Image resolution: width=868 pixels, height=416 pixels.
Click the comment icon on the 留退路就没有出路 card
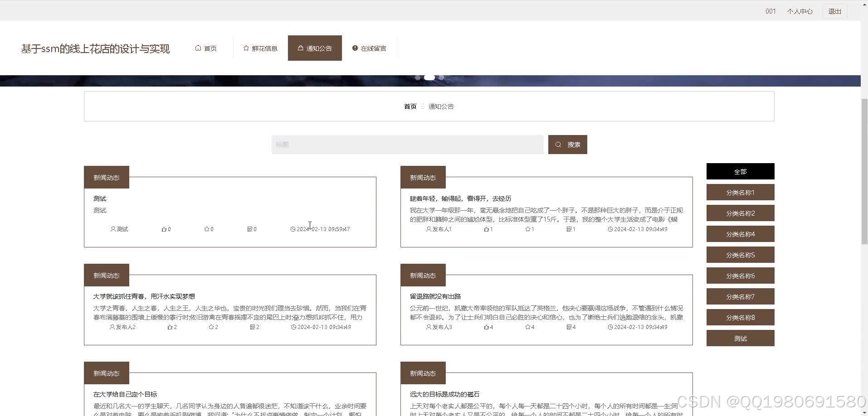point(568,327)
